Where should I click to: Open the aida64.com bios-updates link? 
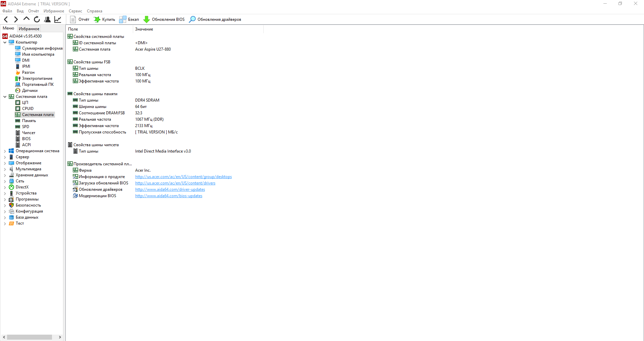[x=169, y=196]
